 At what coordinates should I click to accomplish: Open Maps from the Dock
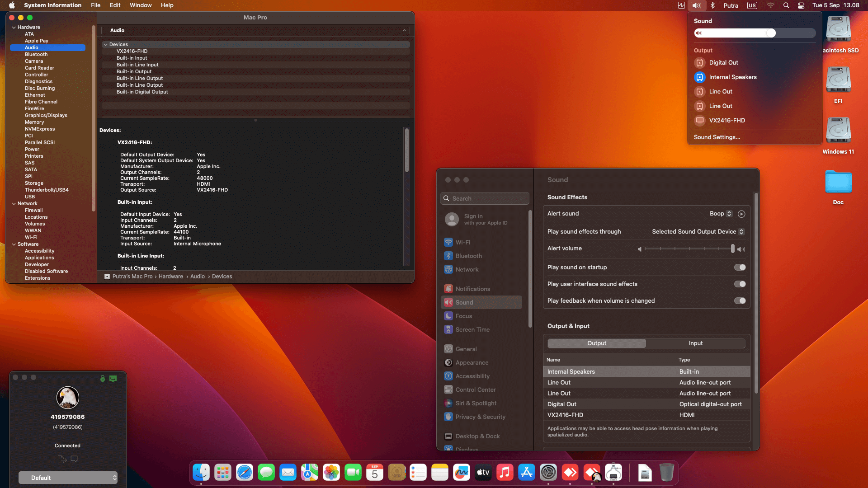click(x=310, y=473)
